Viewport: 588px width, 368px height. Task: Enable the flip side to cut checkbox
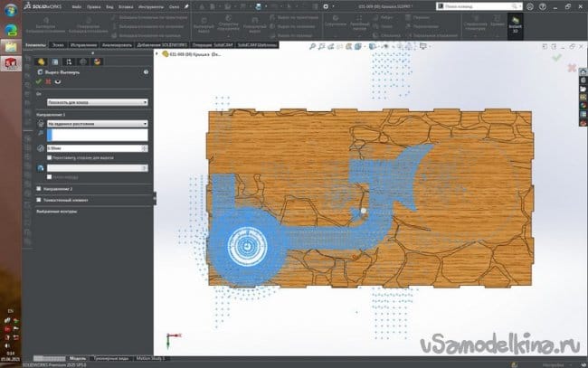click(51, 156)
